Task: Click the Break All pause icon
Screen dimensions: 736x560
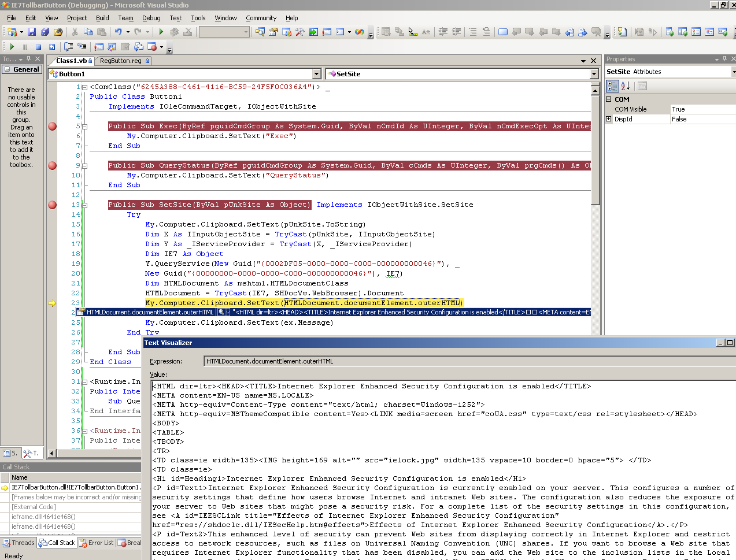Action: tap(25, 47)
